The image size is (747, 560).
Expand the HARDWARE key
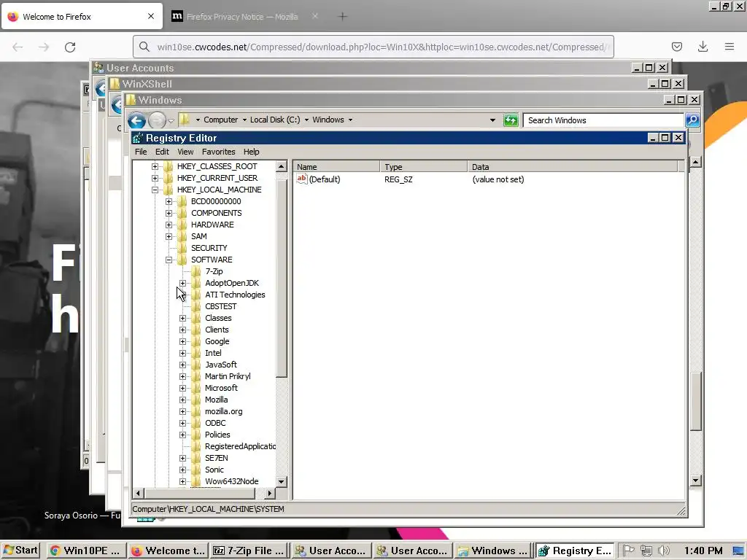(169, 225)
